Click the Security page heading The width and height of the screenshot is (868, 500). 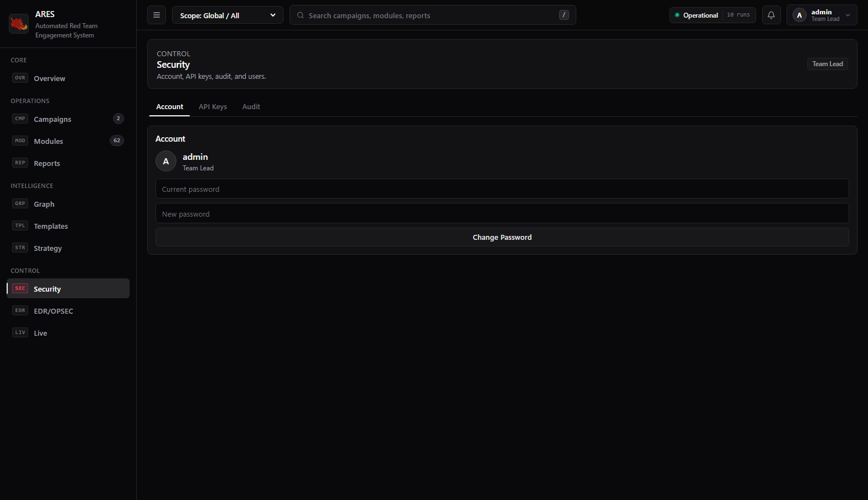(173, 64)
